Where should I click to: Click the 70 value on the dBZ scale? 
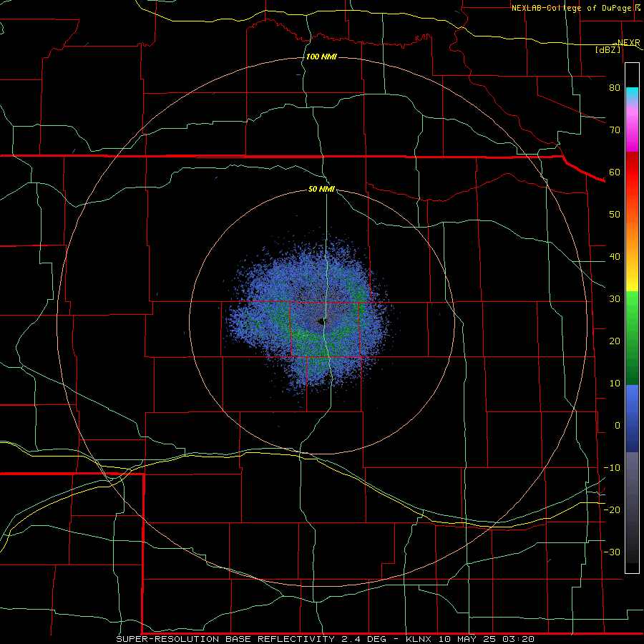coord(615,130)
